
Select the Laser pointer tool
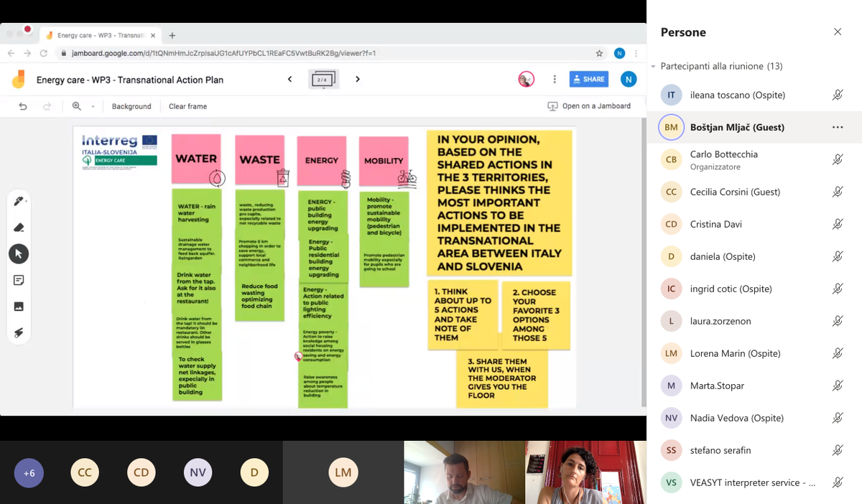[19, 332]
